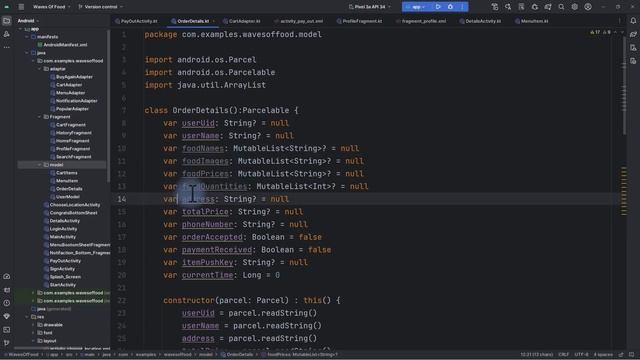
Task: Jump to next highlighted problem arrow
Action: [622, 32]
